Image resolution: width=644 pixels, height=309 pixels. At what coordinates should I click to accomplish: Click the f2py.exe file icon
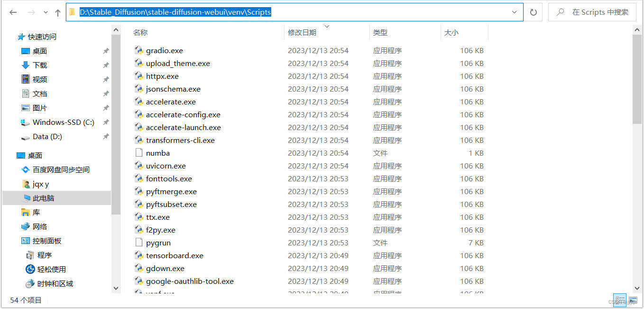pyautogui.click(x=139, y=229)
